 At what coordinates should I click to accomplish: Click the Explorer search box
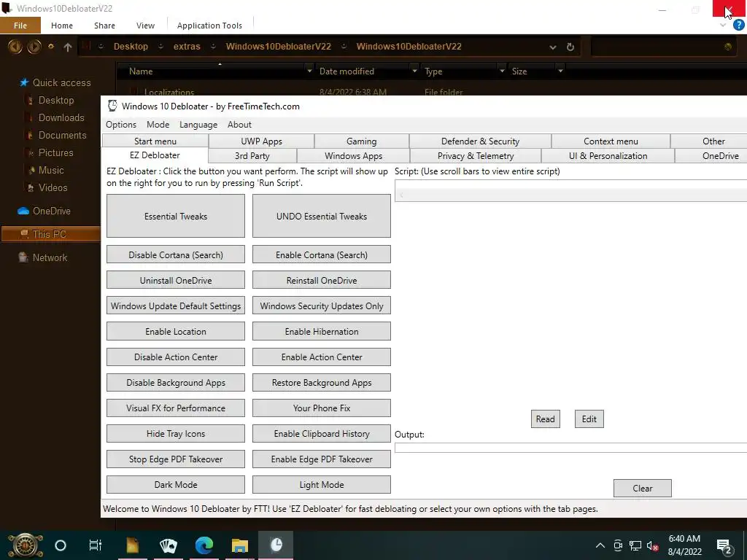click(665, 47)
